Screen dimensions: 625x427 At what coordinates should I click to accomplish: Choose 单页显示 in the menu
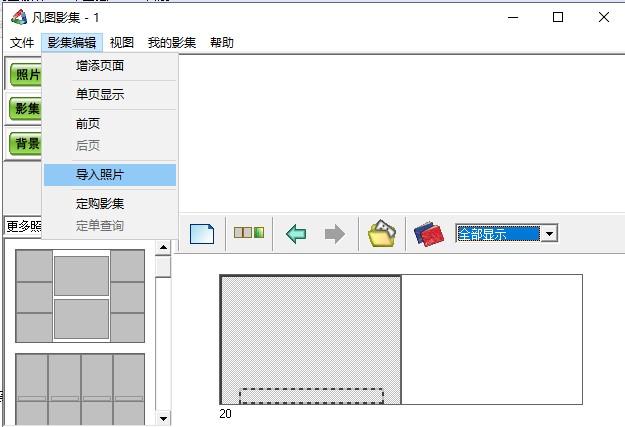coord(100,95)
